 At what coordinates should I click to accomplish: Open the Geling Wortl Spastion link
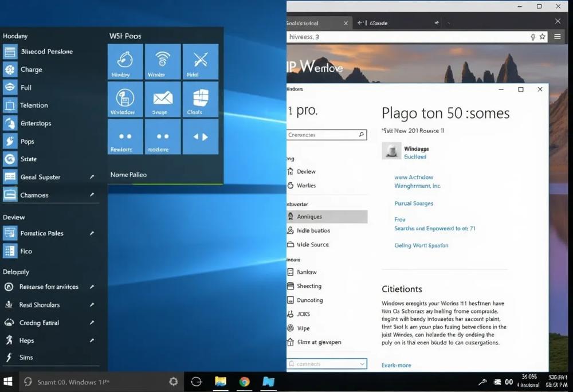(x=421, y=245)
